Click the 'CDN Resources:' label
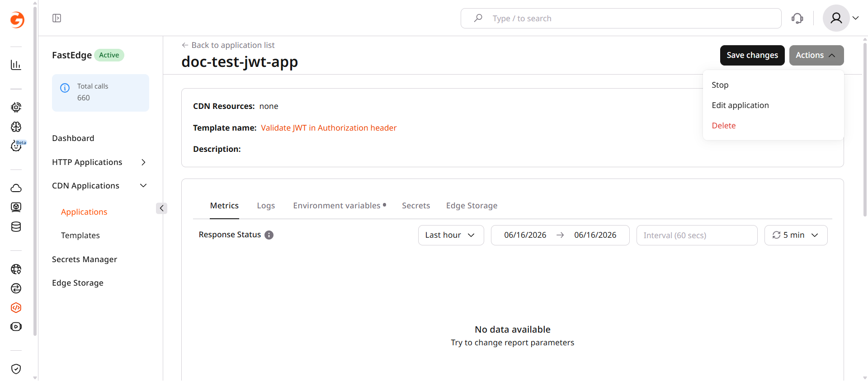The image size is (868, 381). [224, 106]
